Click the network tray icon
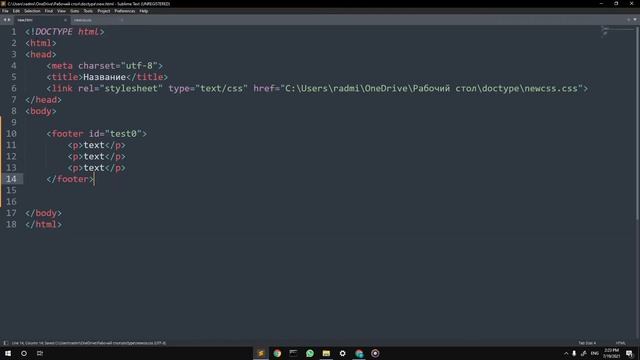This screenshot has width=640, height=360. [584, 353]
